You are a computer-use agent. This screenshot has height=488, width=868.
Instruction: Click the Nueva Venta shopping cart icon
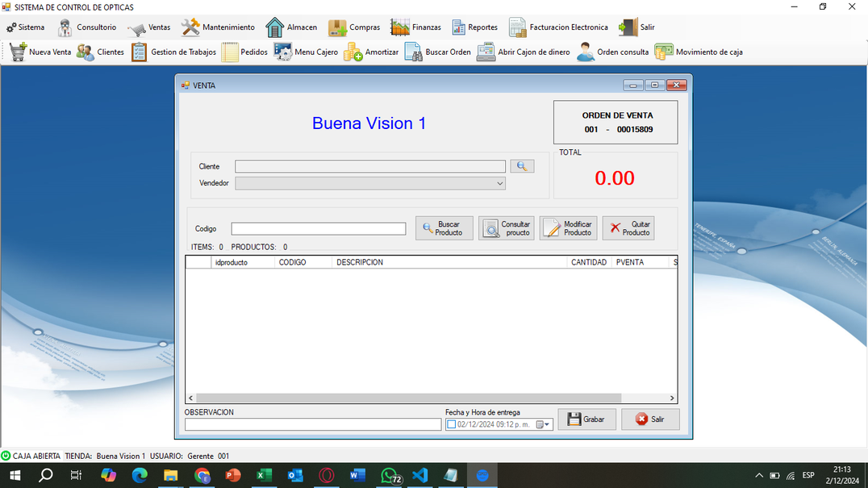coord(18,52)
